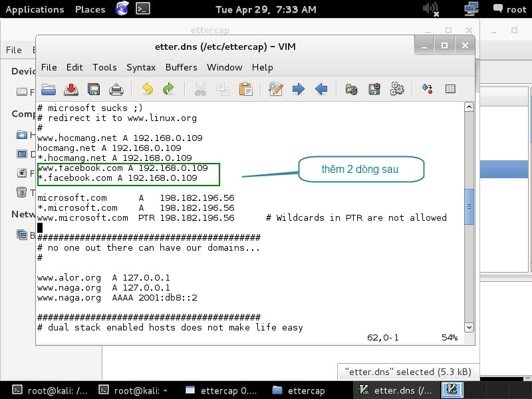Image resolution: width=532 pixels, height=399 pixels.
Task: Save current file using red arrow icon
Action: 71,90
